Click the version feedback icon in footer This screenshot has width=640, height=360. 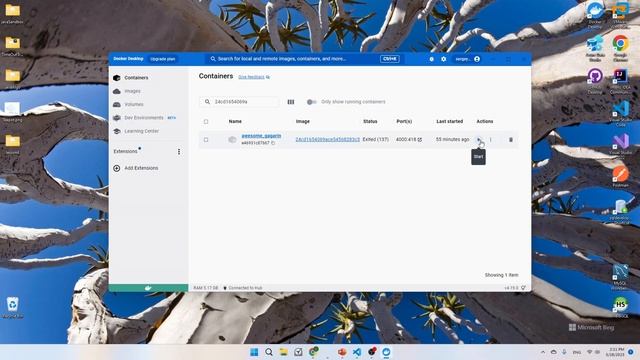coord(523,288)
